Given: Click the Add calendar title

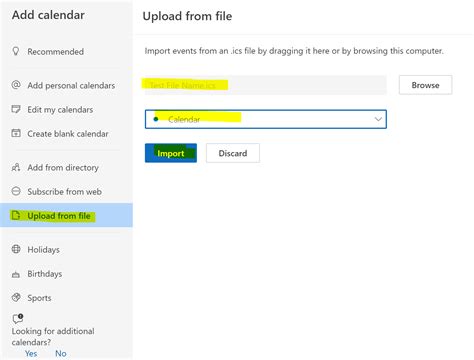Looking at the screenshot, I should coord(48,15).
